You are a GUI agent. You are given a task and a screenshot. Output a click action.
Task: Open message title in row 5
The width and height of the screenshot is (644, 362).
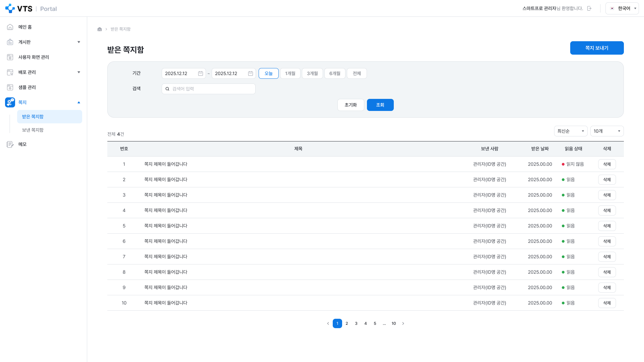coord(166,226)
